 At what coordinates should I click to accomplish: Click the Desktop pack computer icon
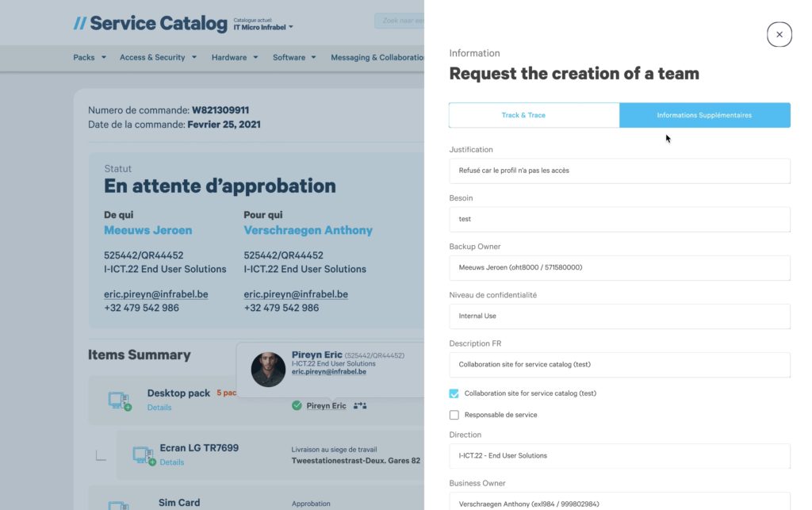(x=120, y=401)
